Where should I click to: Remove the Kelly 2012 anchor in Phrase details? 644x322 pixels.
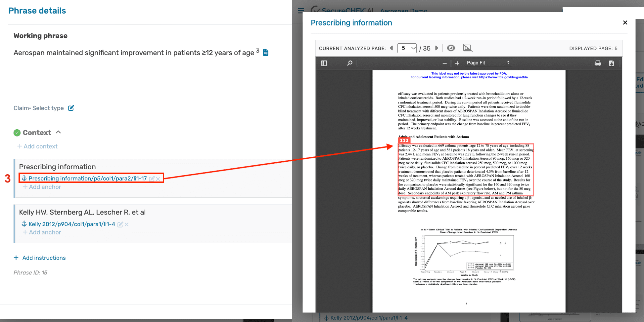point(126,224)
